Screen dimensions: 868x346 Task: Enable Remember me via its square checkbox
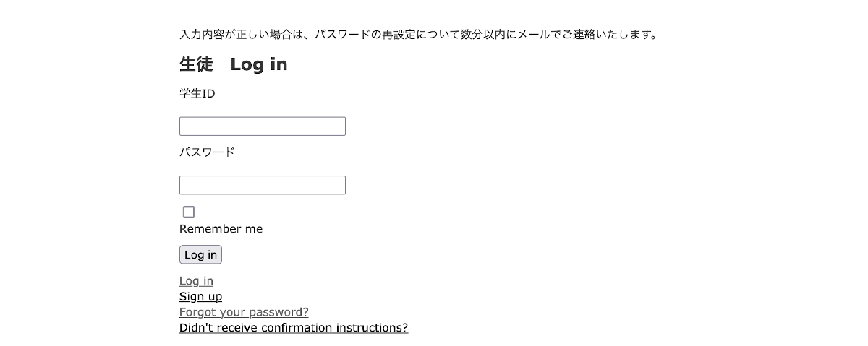coord(189,212)
